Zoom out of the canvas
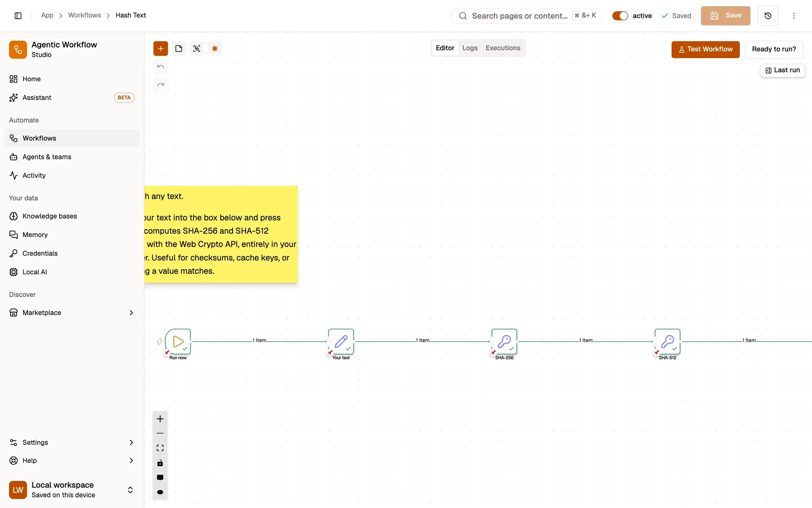Screen dimensions: 812x508 tap(160, 433)
